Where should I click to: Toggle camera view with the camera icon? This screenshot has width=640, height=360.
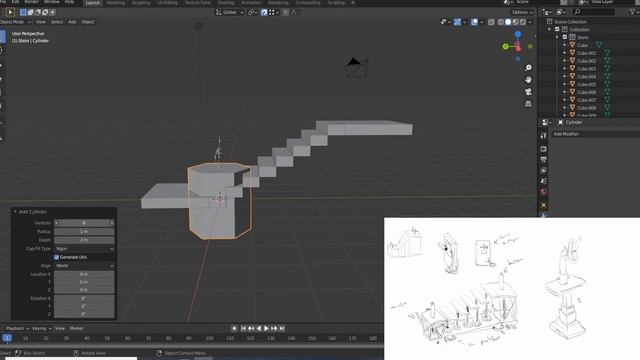coord(528,92)
